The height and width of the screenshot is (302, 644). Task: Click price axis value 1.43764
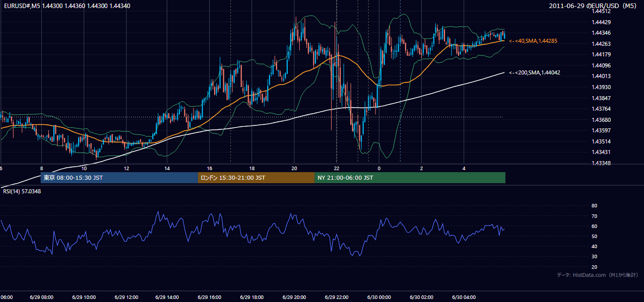[x=601, y=109]
